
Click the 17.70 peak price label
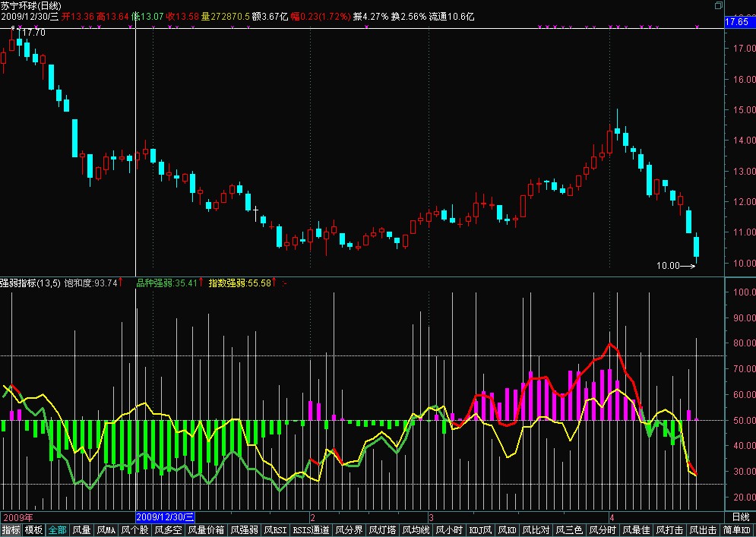[33, 33]
